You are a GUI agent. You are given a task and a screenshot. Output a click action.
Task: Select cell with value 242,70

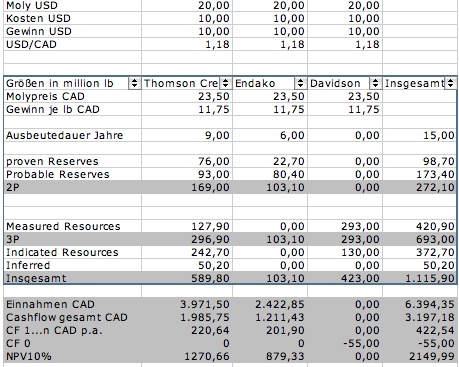pos(187,252)
